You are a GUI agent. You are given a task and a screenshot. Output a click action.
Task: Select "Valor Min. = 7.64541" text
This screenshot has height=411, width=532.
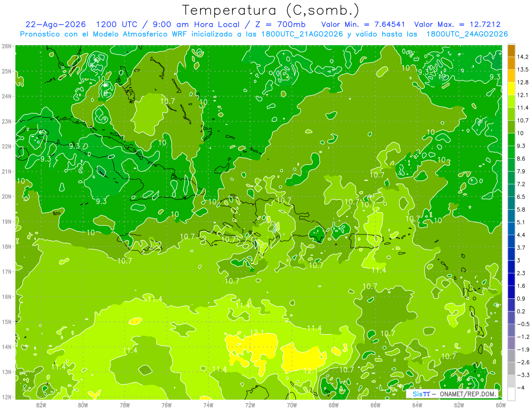pyautogui.click(x=364, y=24)
